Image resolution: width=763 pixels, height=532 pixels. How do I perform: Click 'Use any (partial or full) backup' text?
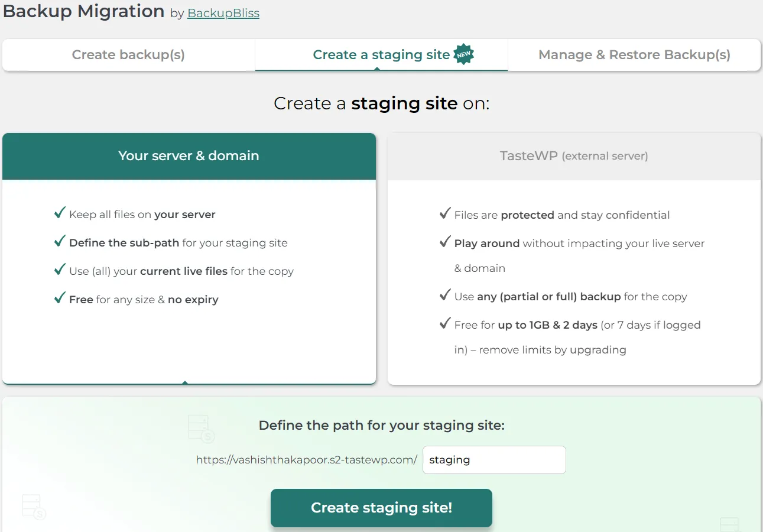tap(571, 297)
